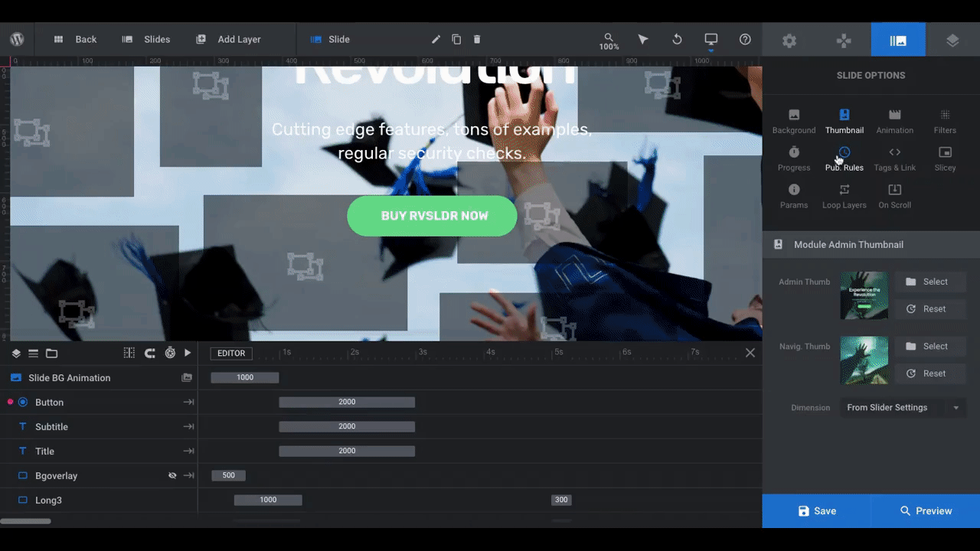
Task: Close the timeline panel
Action: pyautogui.click(x=750, y=353)
